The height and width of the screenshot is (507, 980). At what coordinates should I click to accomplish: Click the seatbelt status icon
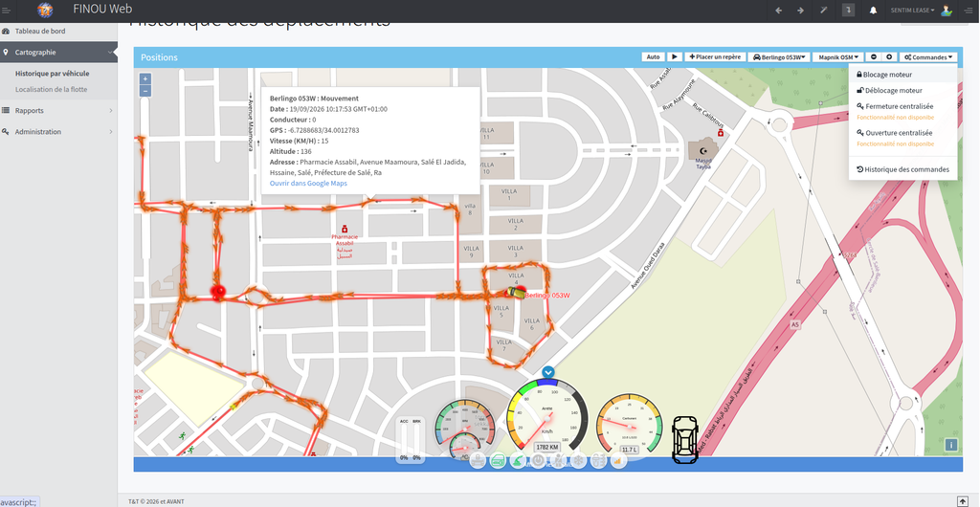[558, 461]
